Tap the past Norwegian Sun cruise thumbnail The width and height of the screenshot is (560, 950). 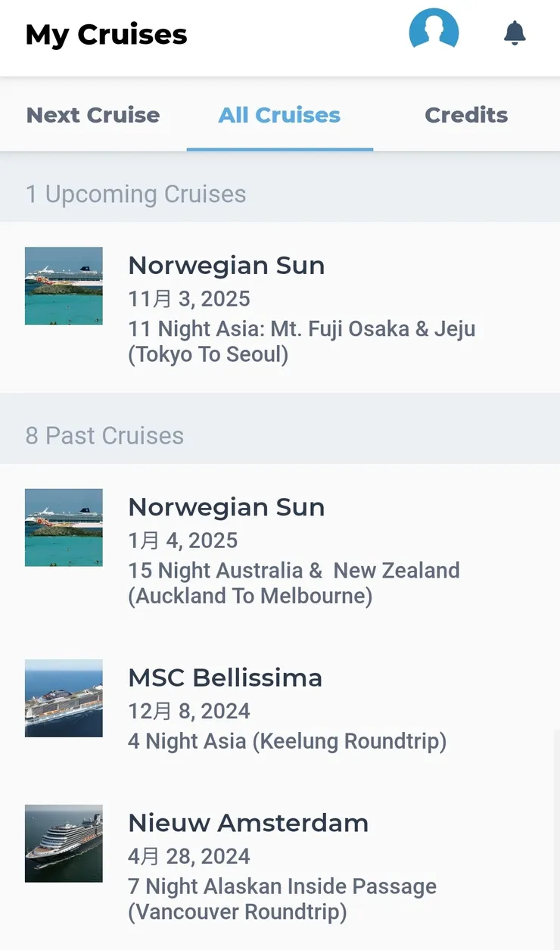pyautogui.click(x=64, y=528)
